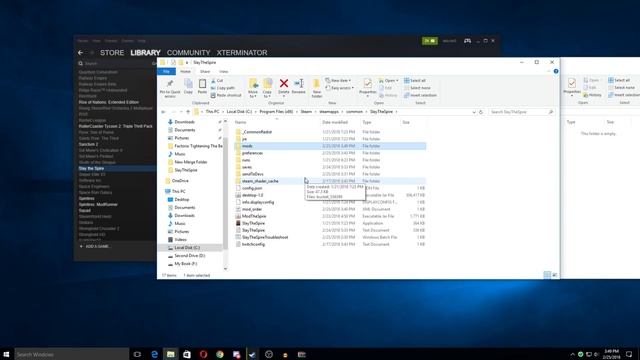
Task: Click the Search SlayTheSpire box
Action: tap(521, 112)
